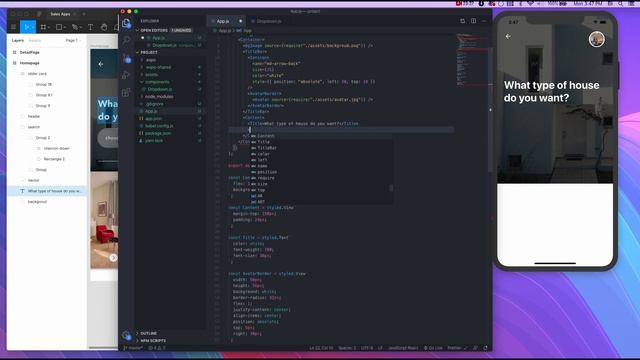
Task: Select the Hand tool in Figma toolbar
Action: tap(104, 27)
